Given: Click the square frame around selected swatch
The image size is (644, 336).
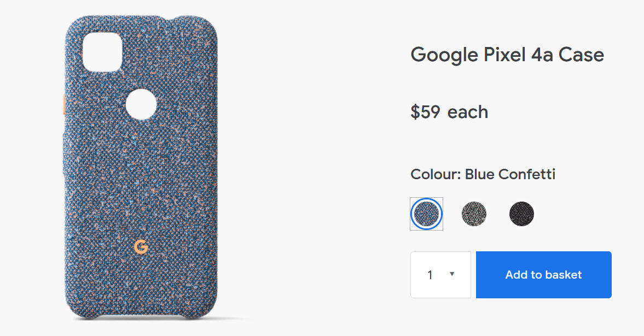Looking at the screenshot, I should coord(426,214).
